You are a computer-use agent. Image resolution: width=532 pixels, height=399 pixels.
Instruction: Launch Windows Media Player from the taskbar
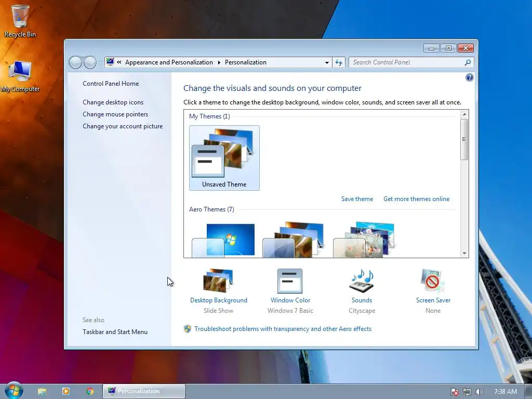click(x=66, y=391)
